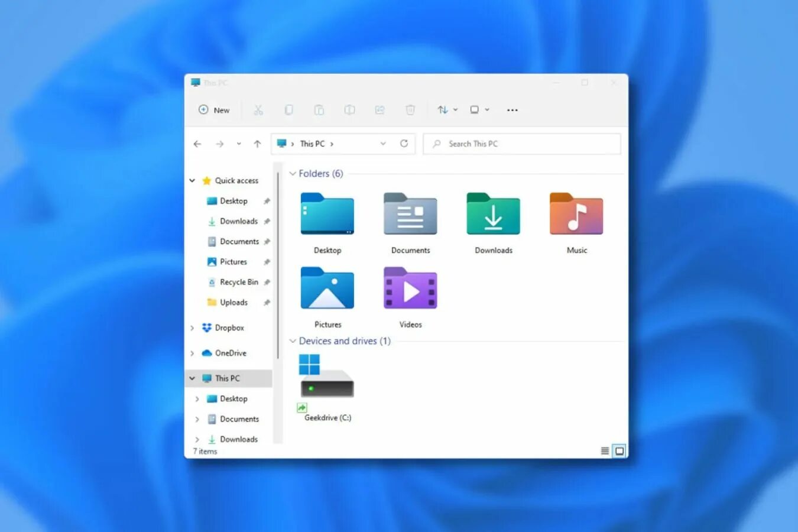Screen dimensions: 798x532
Task: Click the Rename icon in toolbar
Action: pos(349,110)
